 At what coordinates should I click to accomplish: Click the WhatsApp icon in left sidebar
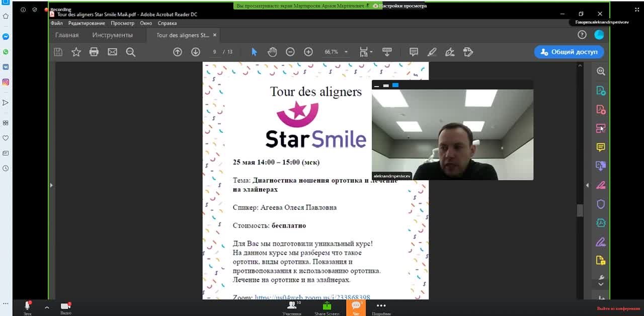pyautogui.click(x=6, y=52)
